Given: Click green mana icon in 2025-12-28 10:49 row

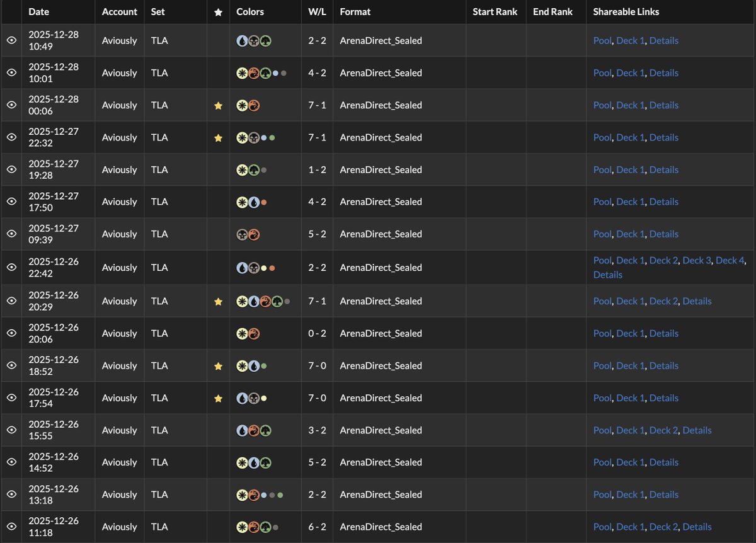Looking at the screenshot, I should (x=265, y=40).
